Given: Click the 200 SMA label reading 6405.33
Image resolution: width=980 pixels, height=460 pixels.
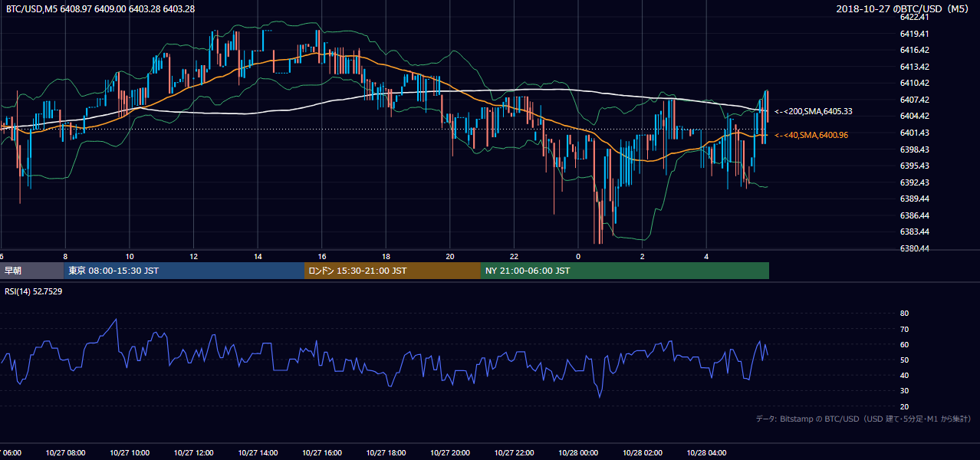Looking at the screenshot, I should click(814, 111).
